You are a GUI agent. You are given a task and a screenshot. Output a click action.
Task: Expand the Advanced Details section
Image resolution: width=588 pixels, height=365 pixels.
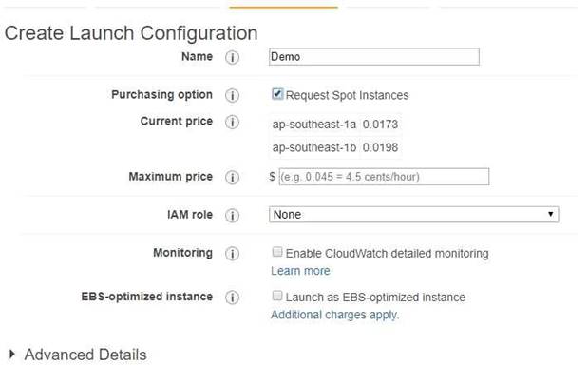coord(78,355)
